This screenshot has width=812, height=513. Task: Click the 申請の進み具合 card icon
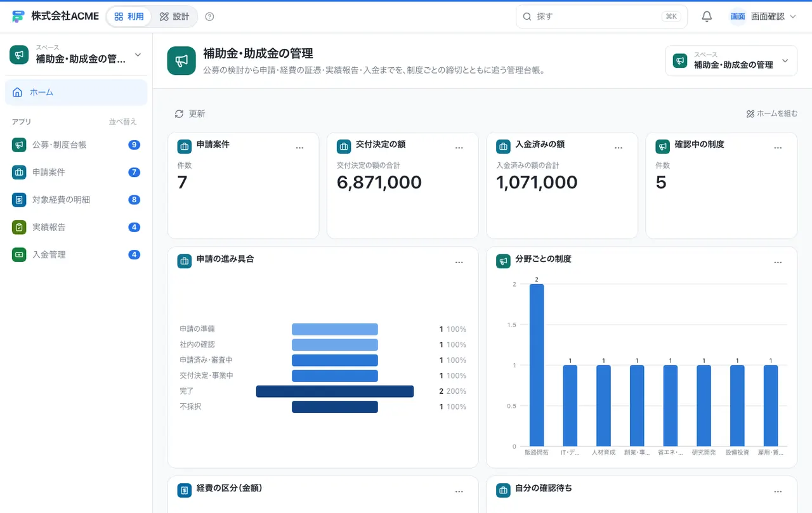[185, 261]
